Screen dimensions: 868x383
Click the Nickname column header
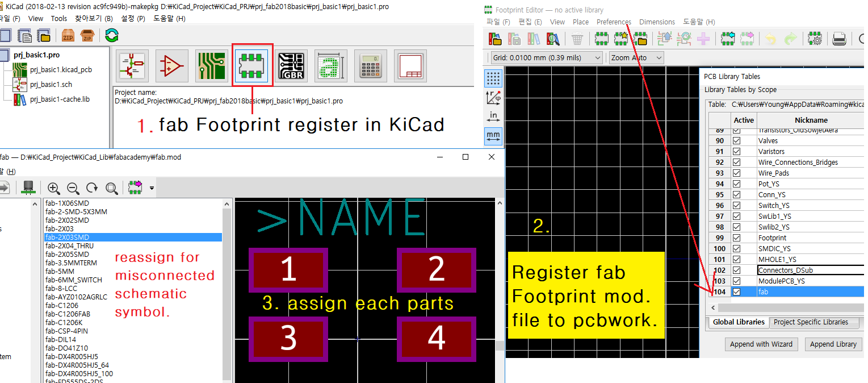click(810, 120)
